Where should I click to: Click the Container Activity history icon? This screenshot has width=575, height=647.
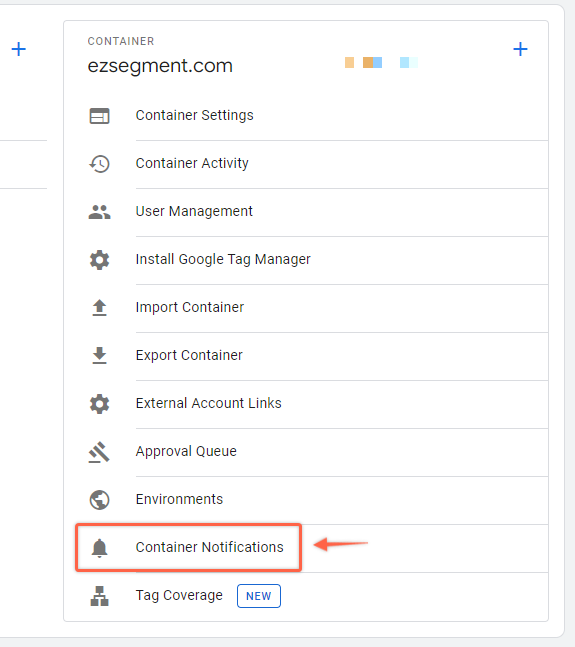pyautogui.click(x=99, y=164)
